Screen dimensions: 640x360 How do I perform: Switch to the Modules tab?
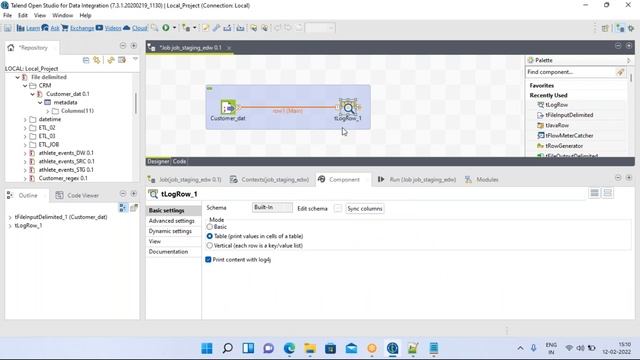pyautogui.click(x=482, y=180)
